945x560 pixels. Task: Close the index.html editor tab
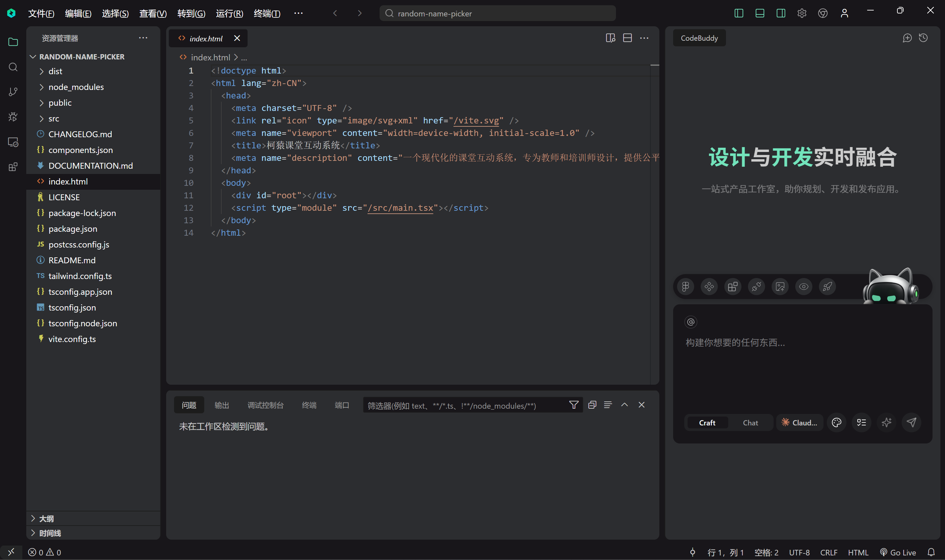coord(237,38)
